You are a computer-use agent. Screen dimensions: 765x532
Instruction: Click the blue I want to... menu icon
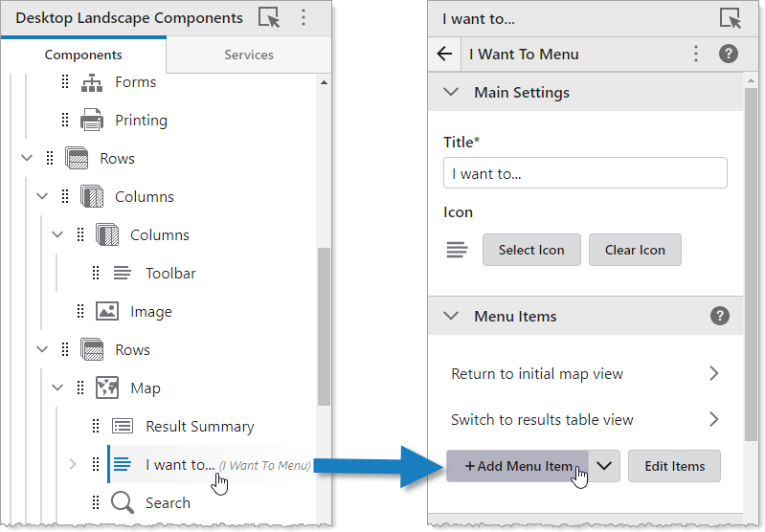coord(122,464)
